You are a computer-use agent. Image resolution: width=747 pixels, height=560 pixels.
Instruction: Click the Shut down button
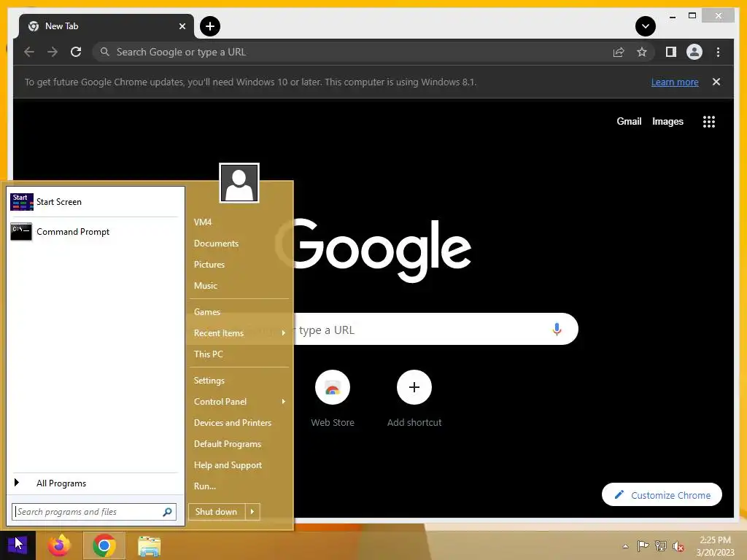pyautogui.click(x=216, y=511)
